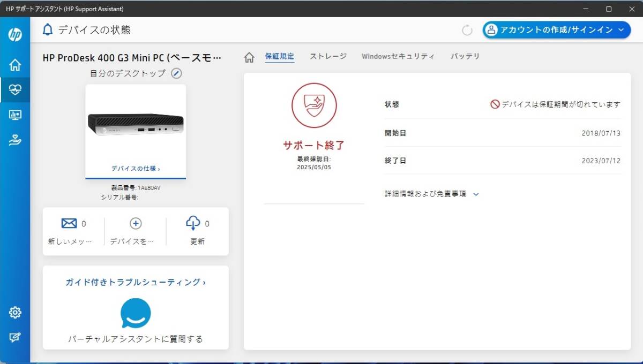Minimize the HP Support Assistant window
Image resolution: width=643 pixels, height=364 pixels.
click(585, 9)
